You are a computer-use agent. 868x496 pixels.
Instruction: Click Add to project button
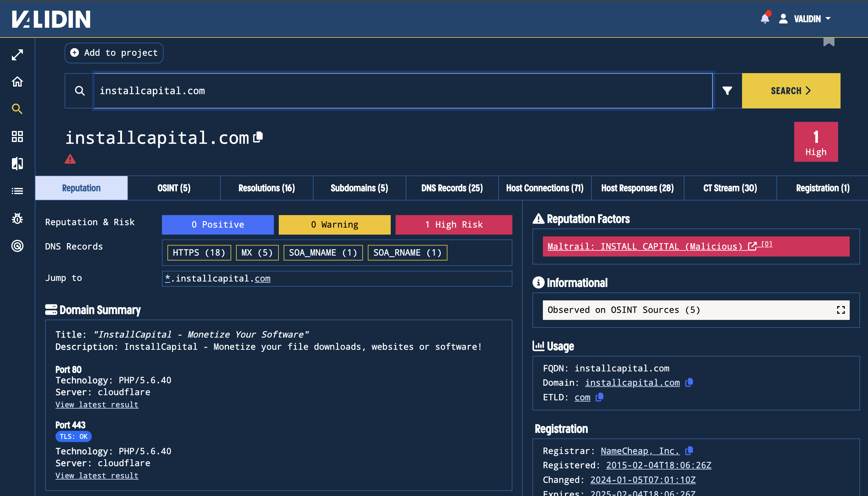(114, 52)
